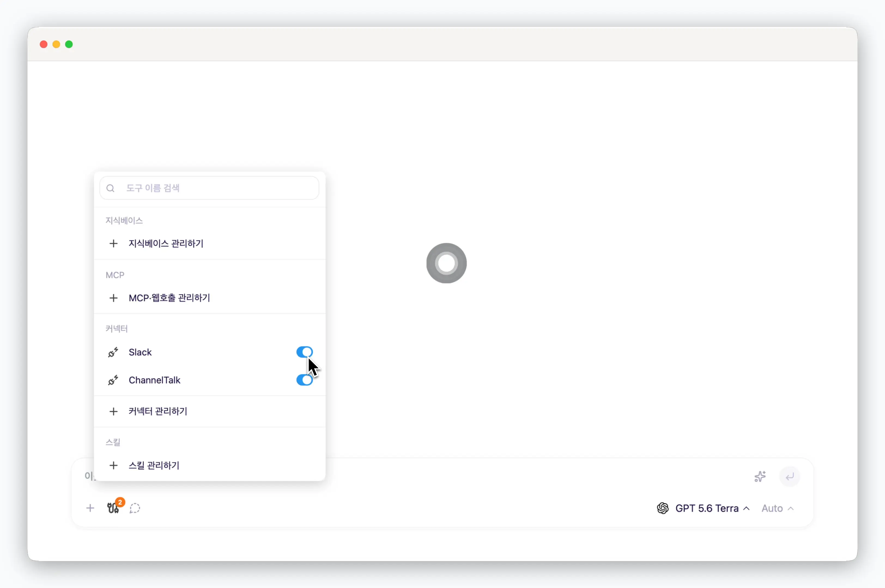Click the ChannelTalk plug connector icon

[x=113, y=380]
